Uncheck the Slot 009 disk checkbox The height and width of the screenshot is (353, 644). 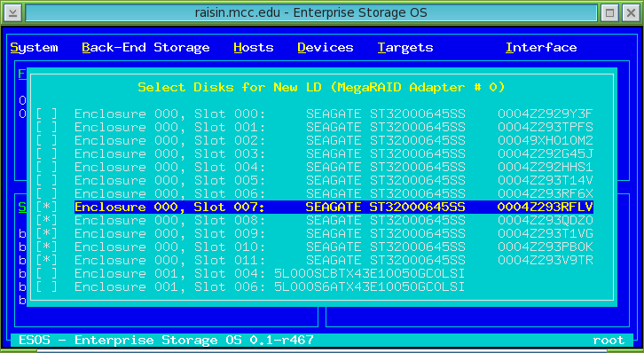point(46,233)
